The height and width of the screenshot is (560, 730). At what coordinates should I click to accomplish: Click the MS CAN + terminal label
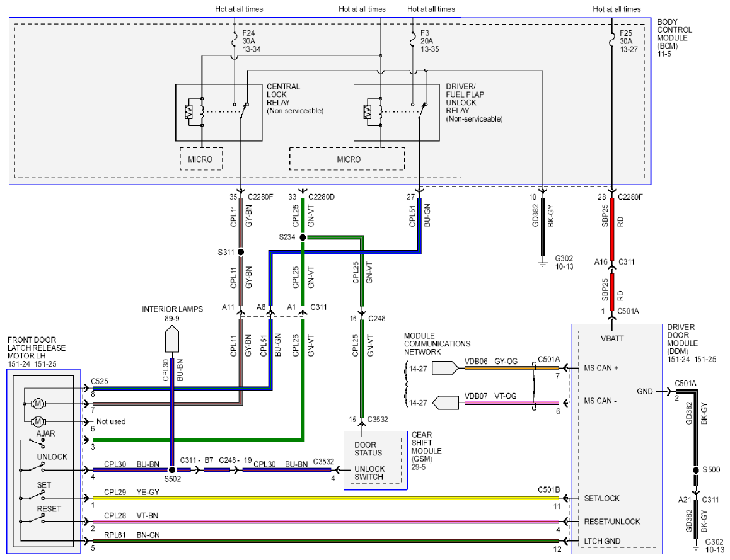601,368
